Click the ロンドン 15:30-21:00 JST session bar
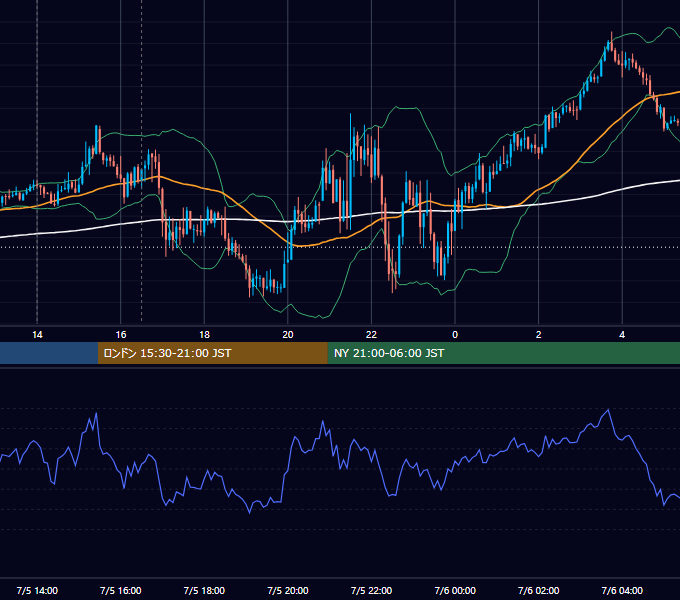This screenshot has width=680, height=600. (x=212, y=353)
